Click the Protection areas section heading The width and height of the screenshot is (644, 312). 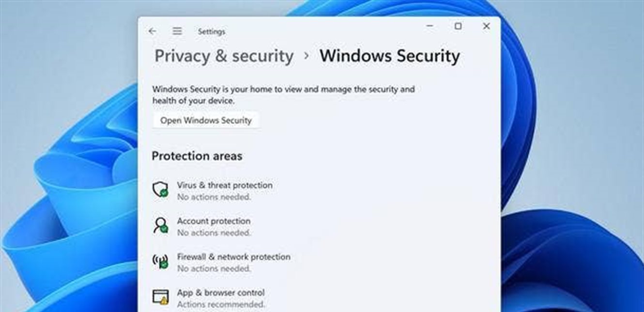[197, 156]
